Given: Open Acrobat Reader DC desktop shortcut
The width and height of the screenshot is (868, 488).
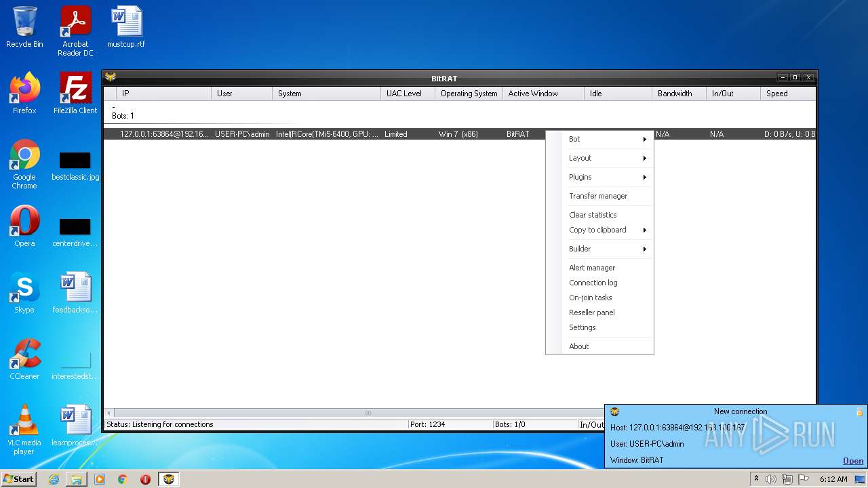Looking at the screenshot, I should pyautogui.click(x=75, y=31).
